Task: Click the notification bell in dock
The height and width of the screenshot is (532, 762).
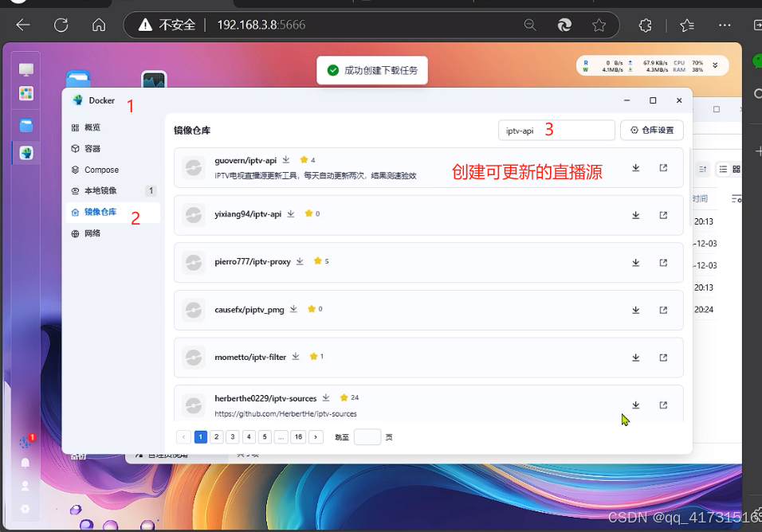Action: [x=26, y=463]
